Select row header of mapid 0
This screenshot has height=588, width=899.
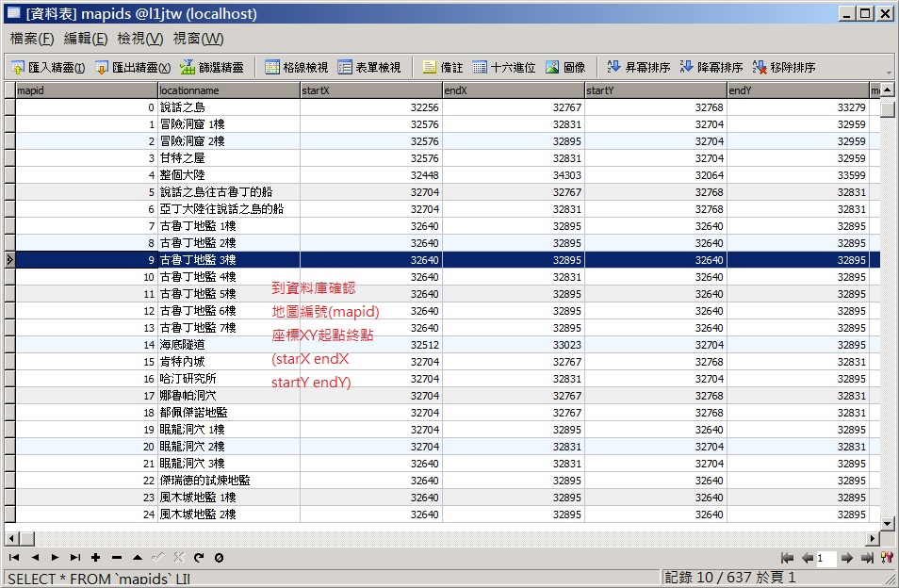(x=9, y=107)
